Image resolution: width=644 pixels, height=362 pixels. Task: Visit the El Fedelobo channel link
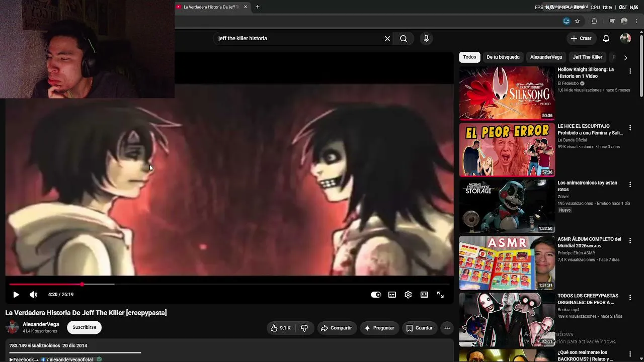[x=568, y=83]
